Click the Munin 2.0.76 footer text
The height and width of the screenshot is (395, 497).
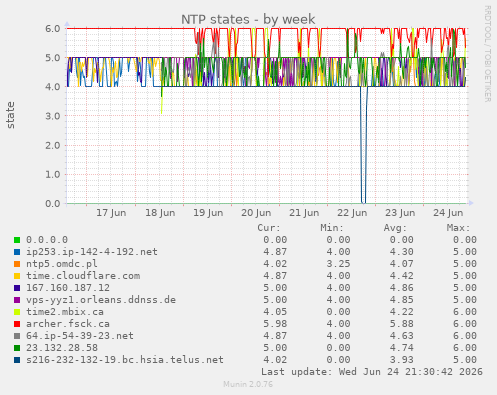[248, 384]
